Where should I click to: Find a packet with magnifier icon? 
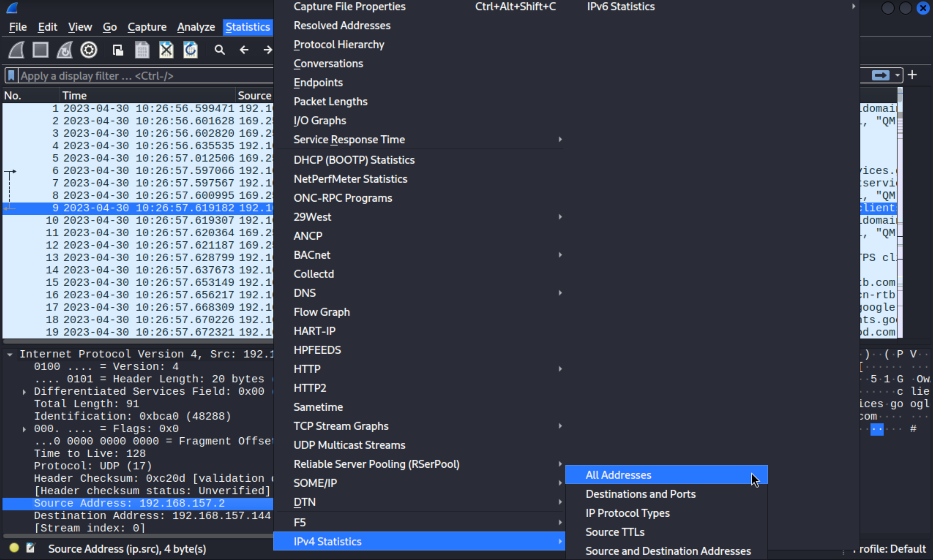[220, 50]
